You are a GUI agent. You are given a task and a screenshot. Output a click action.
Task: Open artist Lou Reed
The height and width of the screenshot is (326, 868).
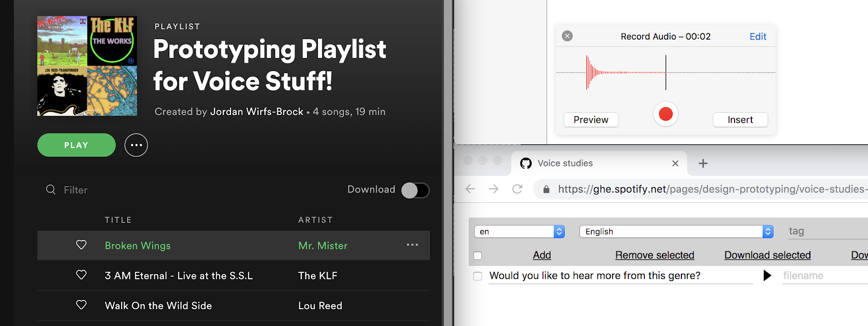320,305
